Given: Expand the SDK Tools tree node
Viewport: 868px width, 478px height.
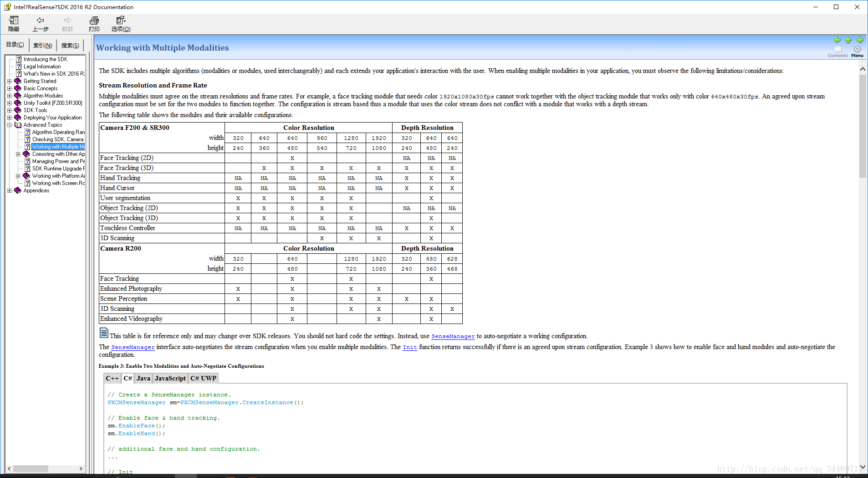Looking at the screenshot, I should pyautogui.click(x=9, y=110).
